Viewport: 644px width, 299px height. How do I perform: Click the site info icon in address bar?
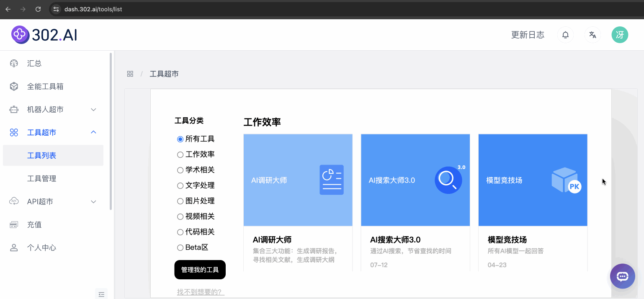(56, 9)
